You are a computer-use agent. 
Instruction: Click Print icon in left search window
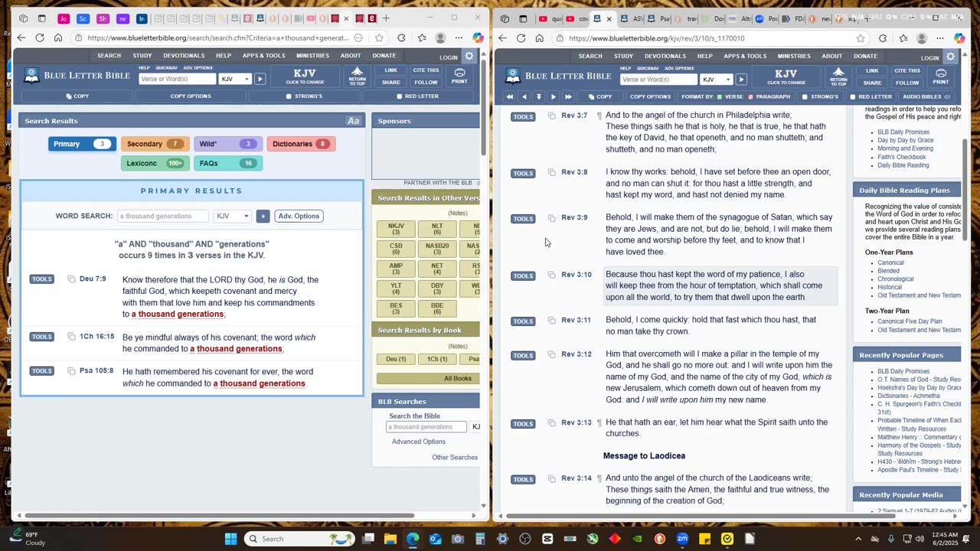(x=459, y=76)
